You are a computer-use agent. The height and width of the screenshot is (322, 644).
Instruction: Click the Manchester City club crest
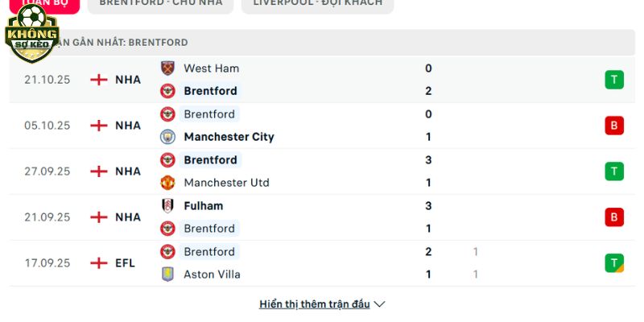(x=167, y=137)
